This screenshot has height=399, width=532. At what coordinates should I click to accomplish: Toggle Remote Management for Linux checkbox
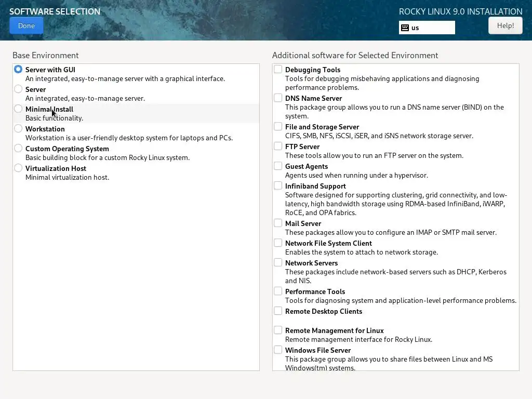click(x=278, y=330)
